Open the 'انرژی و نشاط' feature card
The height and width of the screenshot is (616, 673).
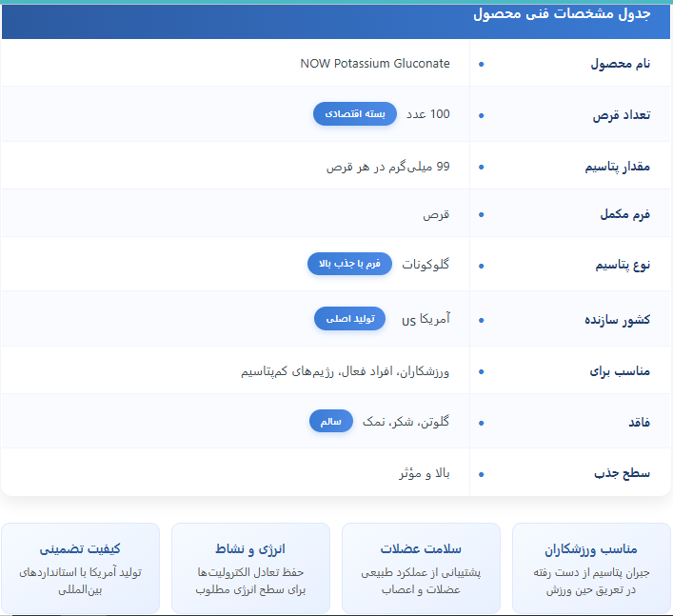pyautogui.click(x=250, y=568)
